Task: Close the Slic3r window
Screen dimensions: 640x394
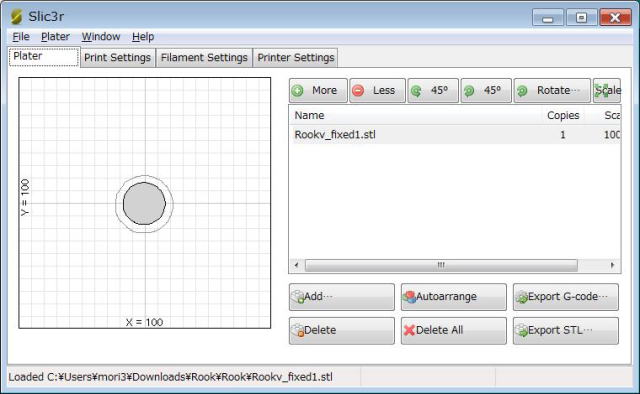Action: (x=615, y=18)
